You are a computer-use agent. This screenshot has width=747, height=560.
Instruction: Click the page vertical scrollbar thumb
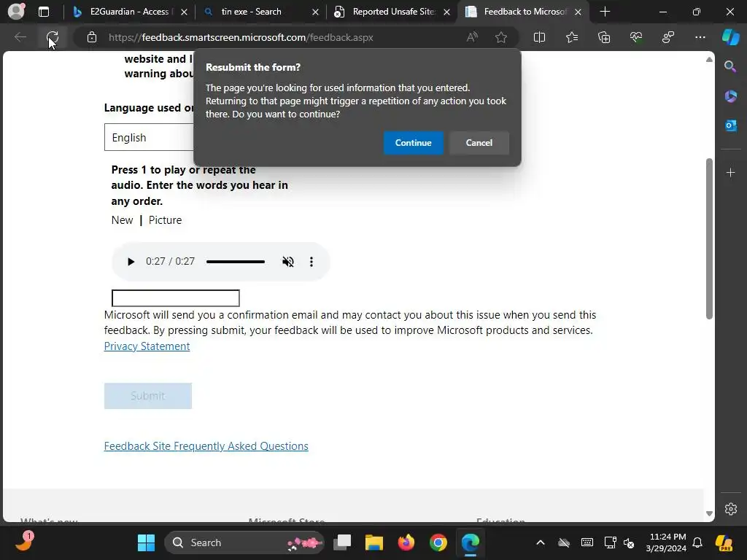(x=709, y=238)
